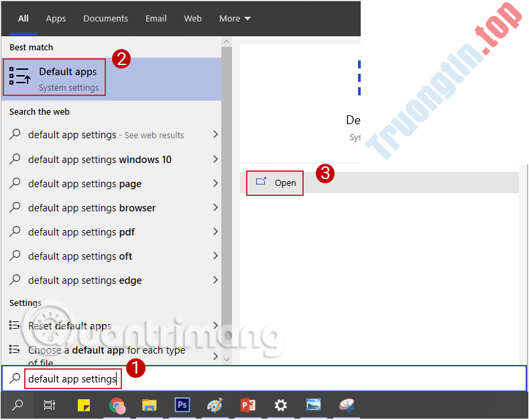Viewport: 529px width, 420px height.
Task: Launch PowerPoint from the taskbar
Action: pyautogui.click(x=248, y=405)
